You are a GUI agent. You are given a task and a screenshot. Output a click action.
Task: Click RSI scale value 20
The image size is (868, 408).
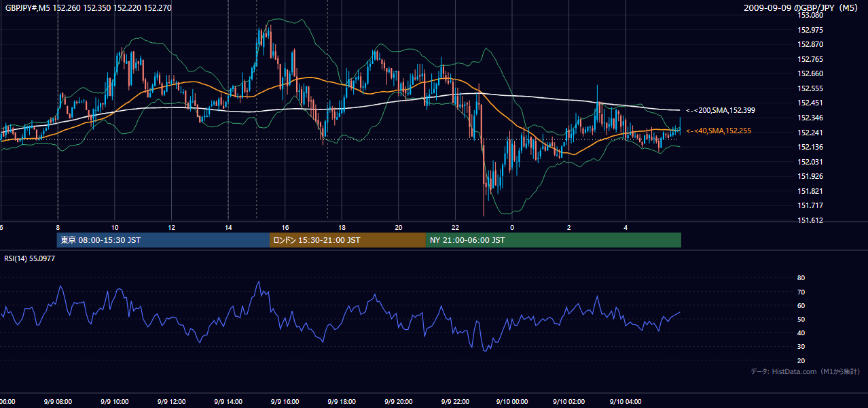[x=801, y=360]
